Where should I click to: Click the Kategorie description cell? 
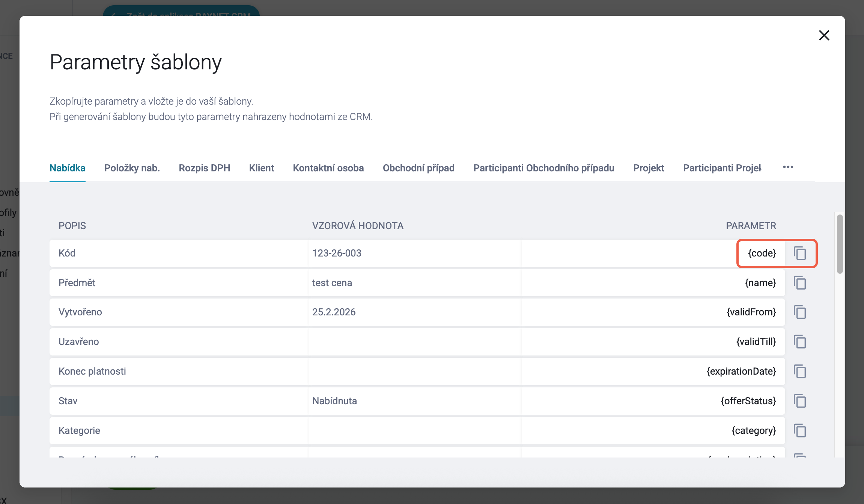point(179,430)
